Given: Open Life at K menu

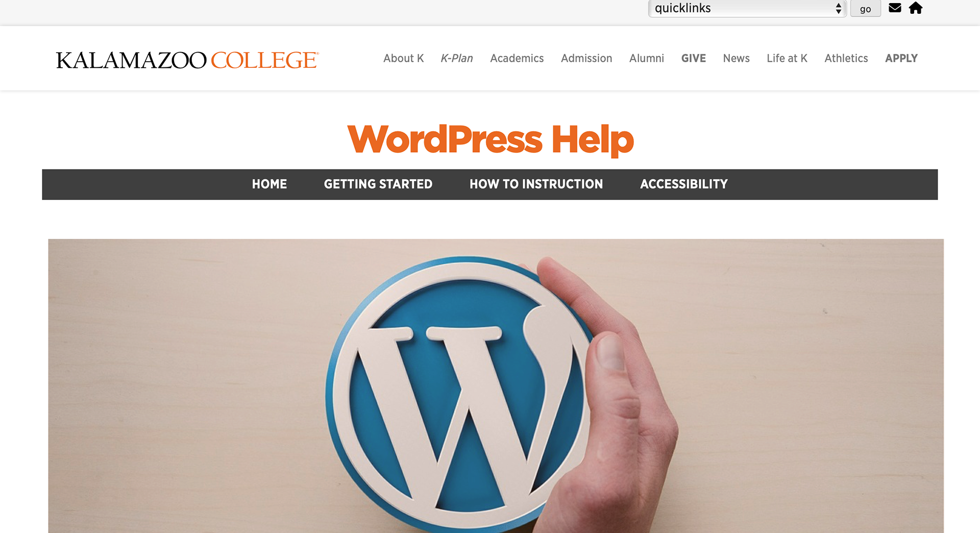Looking at the screenshot, I should click(787, 58).
